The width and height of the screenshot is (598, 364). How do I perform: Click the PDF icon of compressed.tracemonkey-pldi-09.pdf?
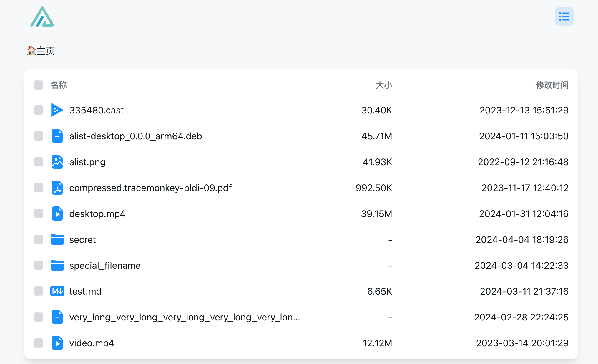coord(57,188)
